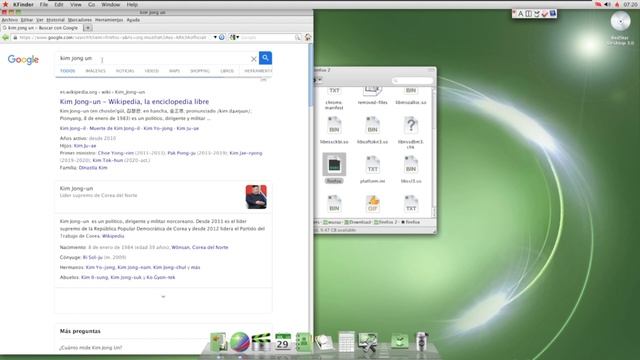This screenshot has height=360, width=640.
Task: Open the File menu in the top bar
Action: click(44, 4)
